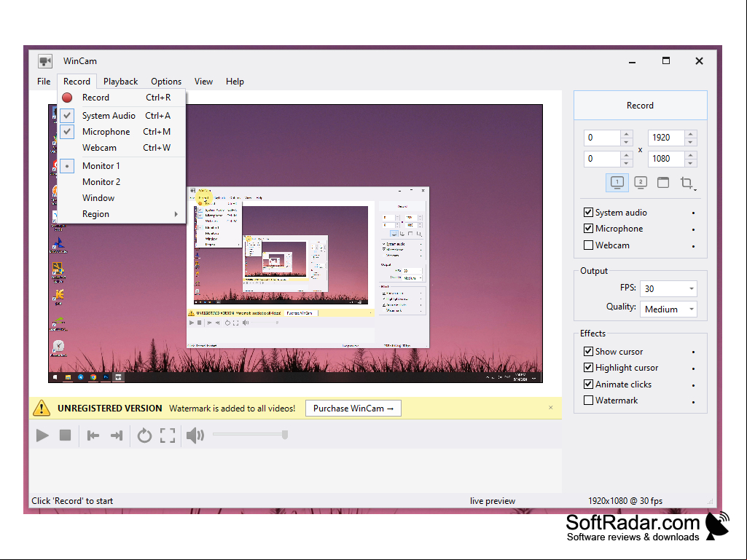Toggle Show cursor checkbox

point(588,352)
